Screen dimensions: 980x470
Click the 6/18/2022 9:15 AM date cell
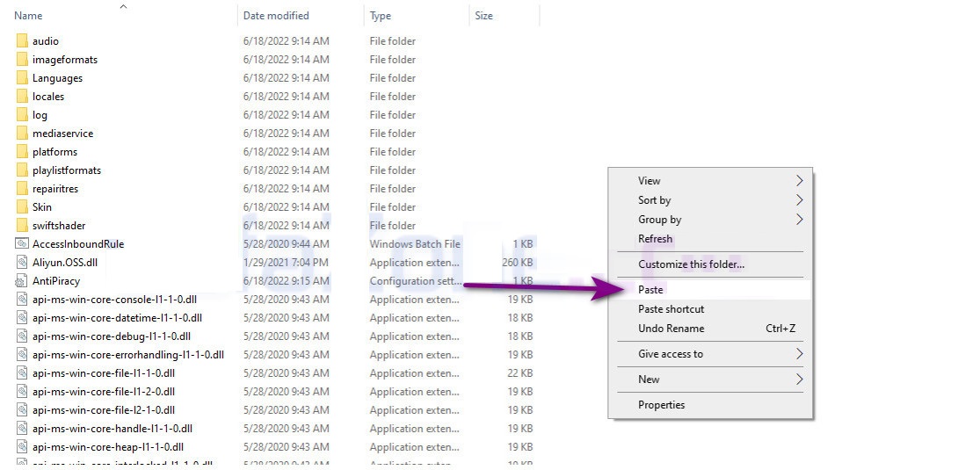tap(287, 280)
